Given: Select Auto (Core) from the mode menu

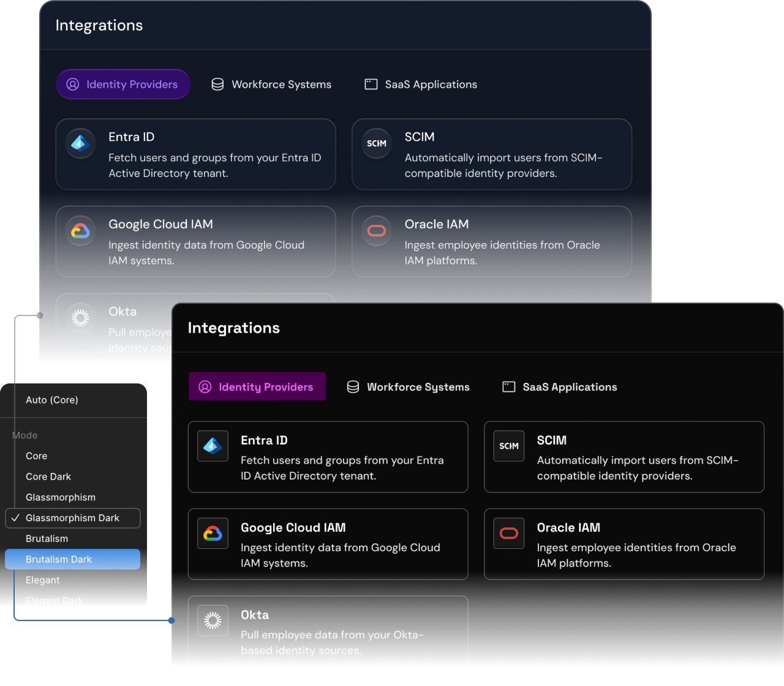Looking at the screenshot, I should coord(52,400).
